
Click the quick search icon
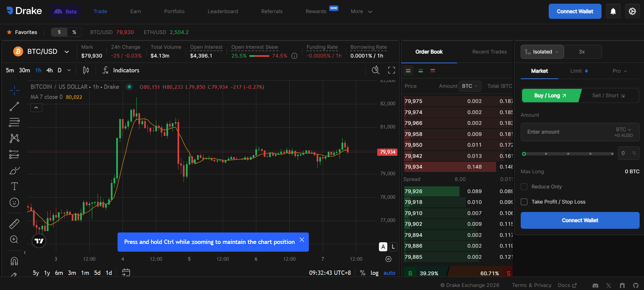[376, 70]
